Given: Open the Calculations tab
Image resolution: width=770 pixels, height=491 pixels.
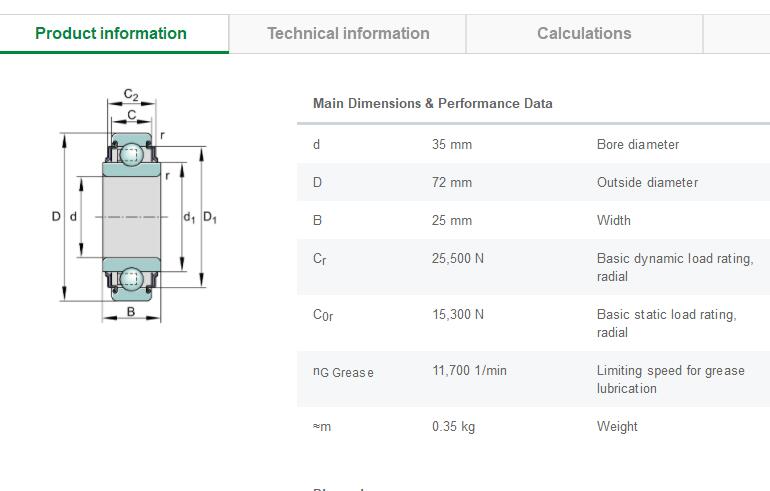Looking at the screenshot, I should click(x=584, y=33).
